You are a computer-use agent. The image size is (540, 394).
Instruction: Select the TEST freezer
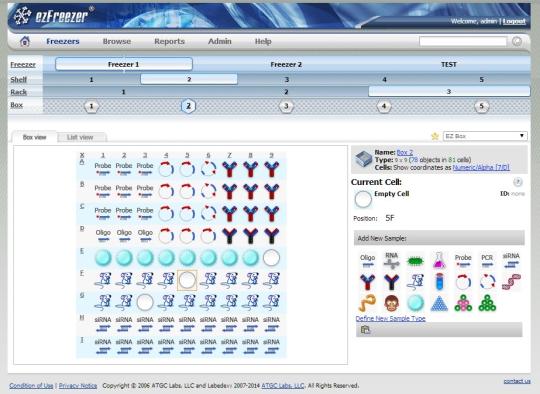coord(449,64)
